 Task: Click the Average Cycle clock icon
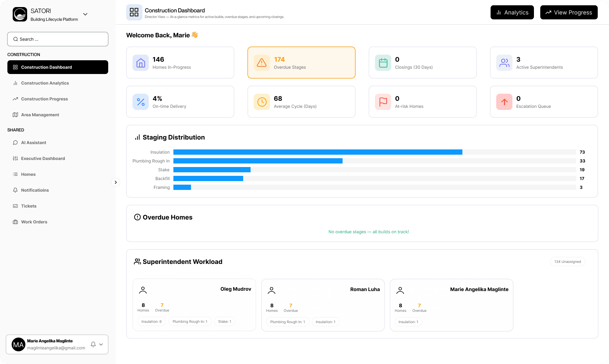tap(262, 102)
